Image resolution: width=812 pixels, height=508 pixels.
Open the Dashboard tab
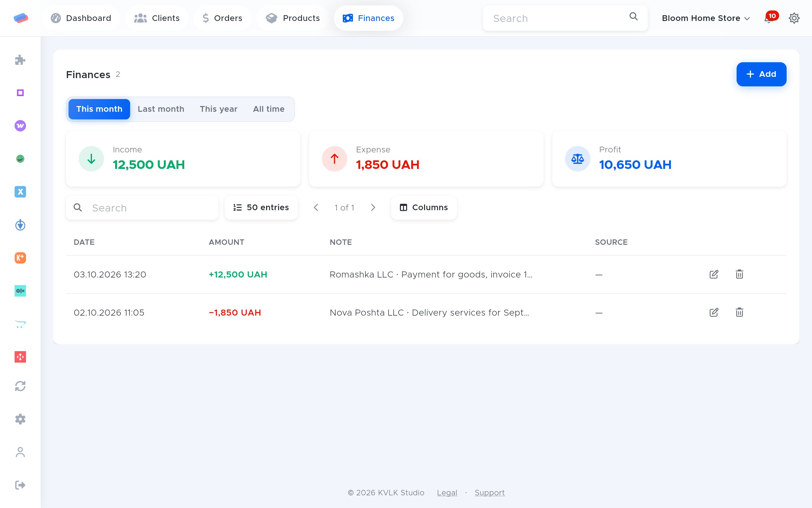[81, 18]
